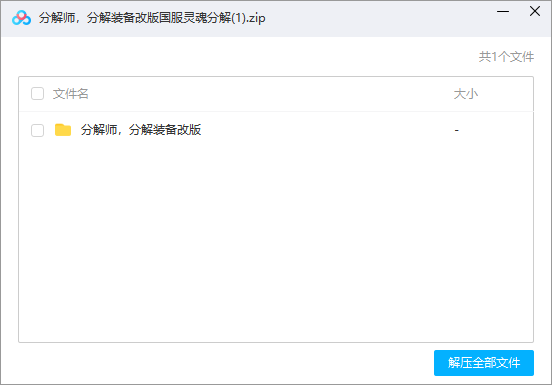
Task: Click the zip filename in the title bar
Action: (152, 18)
